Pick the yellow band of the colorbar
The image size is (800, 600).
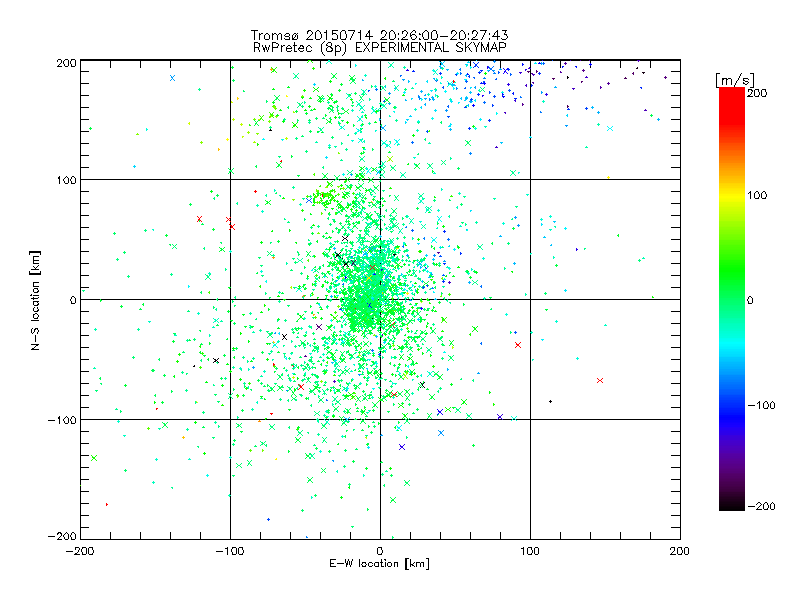pos(732,196)
